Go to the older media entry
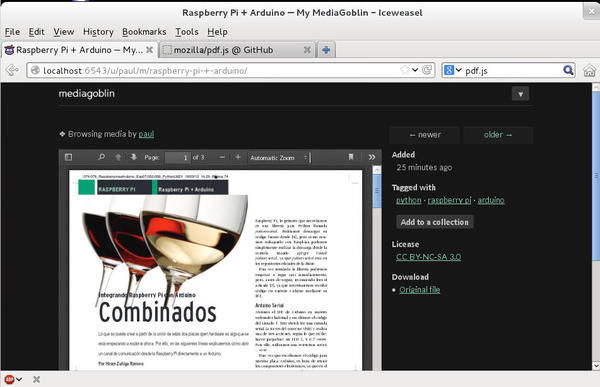600x387 pixels. [497, 135]
